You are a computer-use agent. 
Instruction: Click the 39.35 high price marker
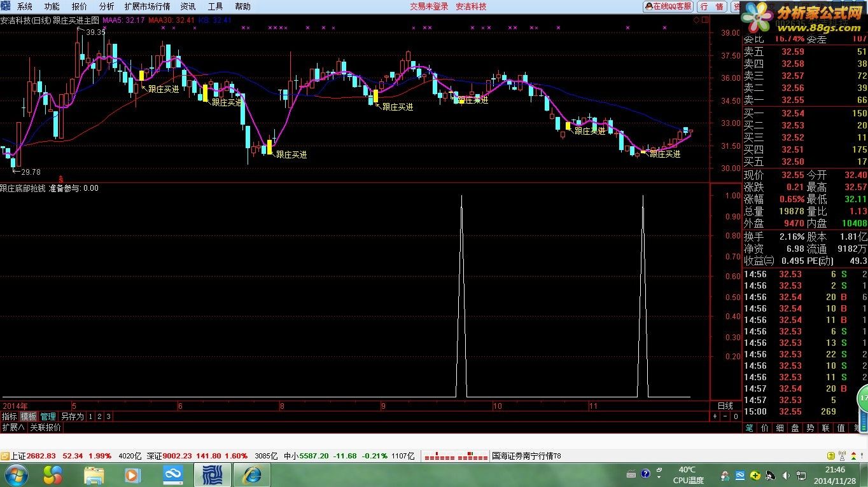coord(96,32)
